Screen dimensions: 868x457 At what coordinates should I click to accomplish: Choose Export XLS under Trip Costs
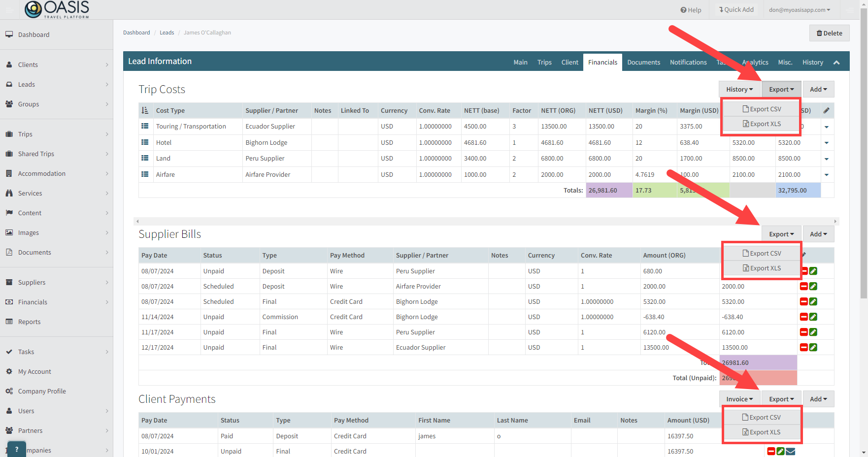click(762, 124)
